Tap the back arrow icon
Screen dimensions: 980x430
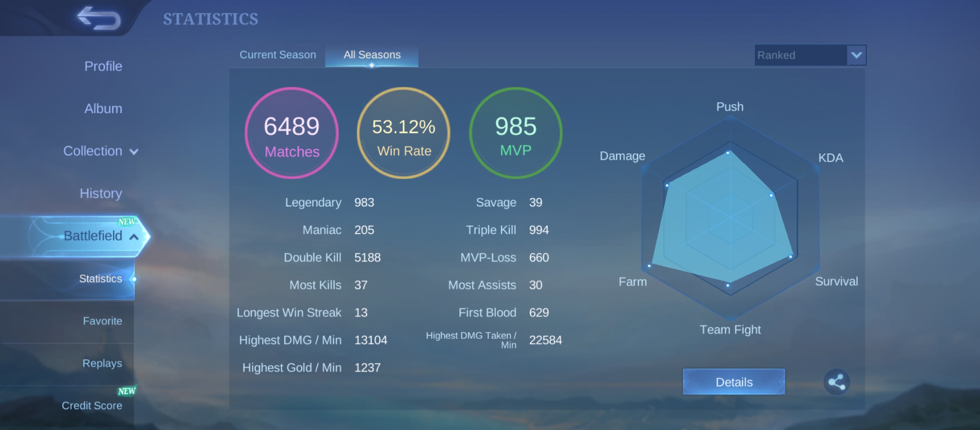coord(99,18)
